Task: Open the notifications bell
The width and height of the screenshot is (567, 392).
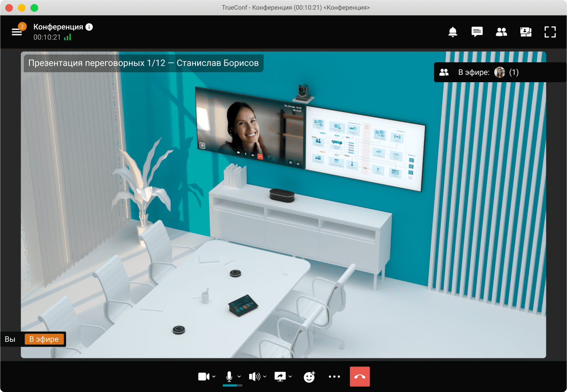Action: click(453, 32)
